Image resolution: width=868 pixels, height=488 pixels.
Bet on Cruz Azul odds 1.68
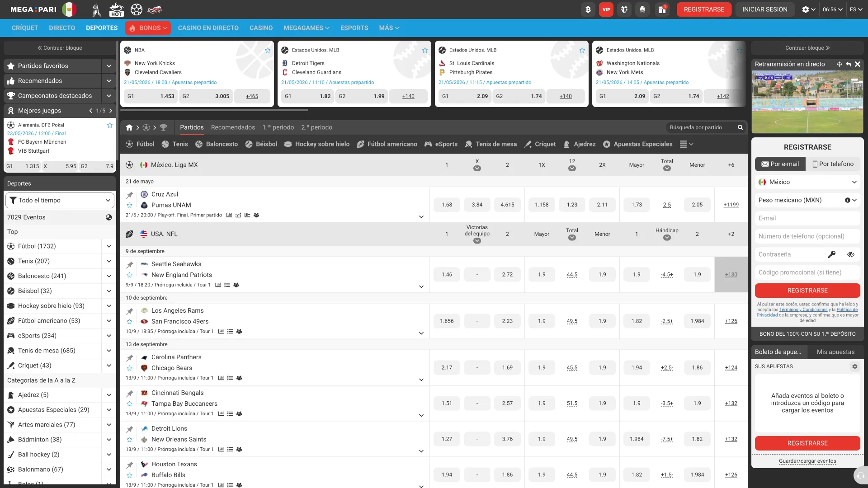pos(447,205)
